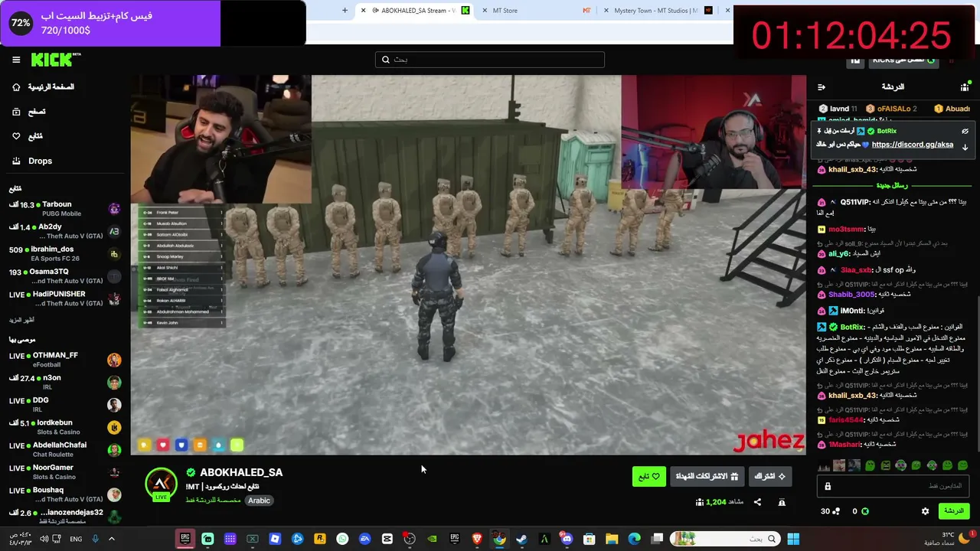Open WhatsApp from the taskbar
980x551 pixels.
point(342,539)
